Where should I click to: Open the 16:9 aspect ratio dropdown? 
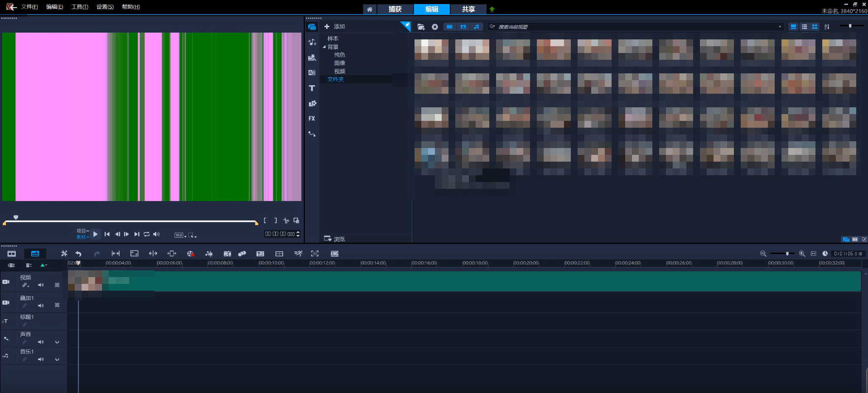pyautogui.click(x=180, y=235)
